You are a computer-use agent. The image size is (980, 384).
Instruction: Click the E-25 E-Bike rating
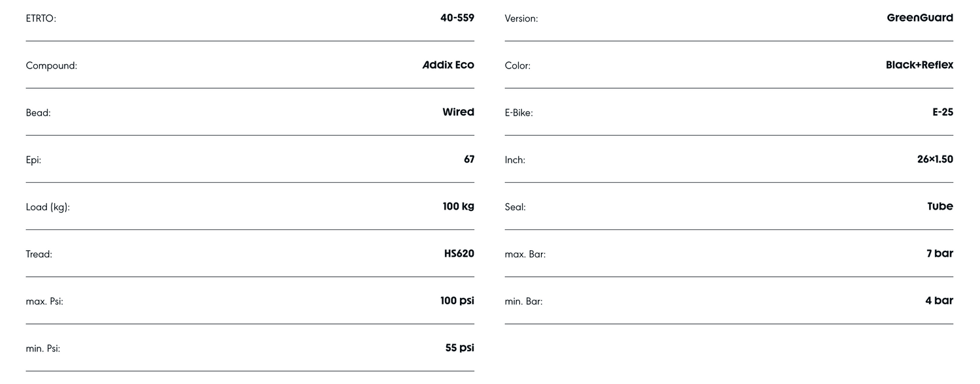[x=942, y=112]
